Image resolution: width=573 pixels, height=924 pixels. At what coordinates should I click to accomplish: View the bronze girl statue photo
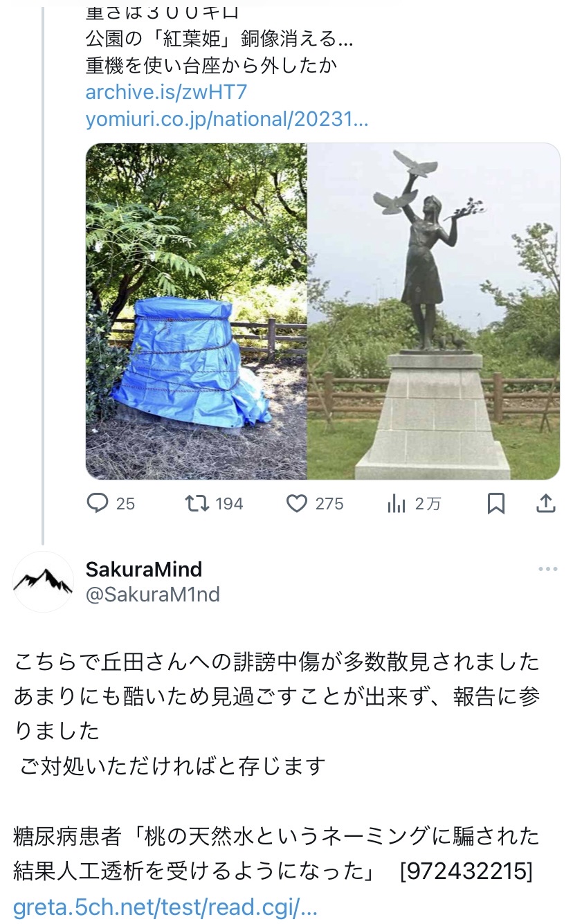(434, 311)
